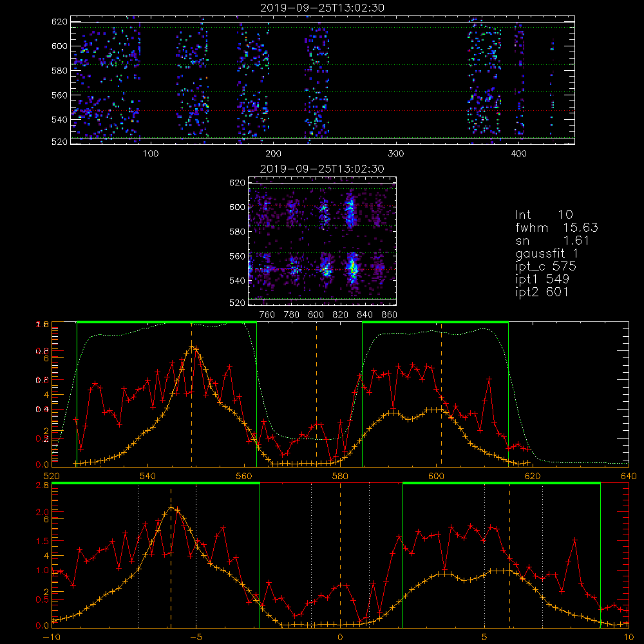Click x-axis label '800' of middle plot
644x644 pixels.
(316, 315)
